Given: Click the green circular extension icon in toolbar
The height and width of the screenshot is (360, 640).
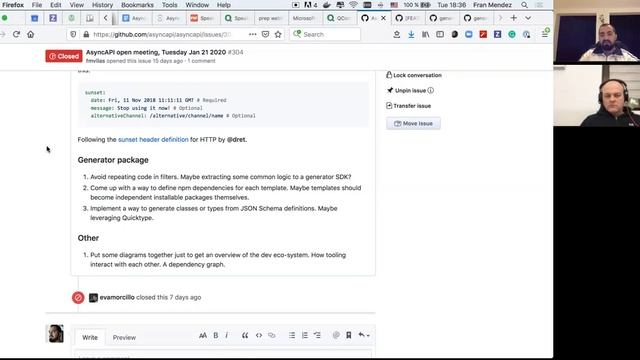Looking at the screenshot, I should (x=512, y=35).
